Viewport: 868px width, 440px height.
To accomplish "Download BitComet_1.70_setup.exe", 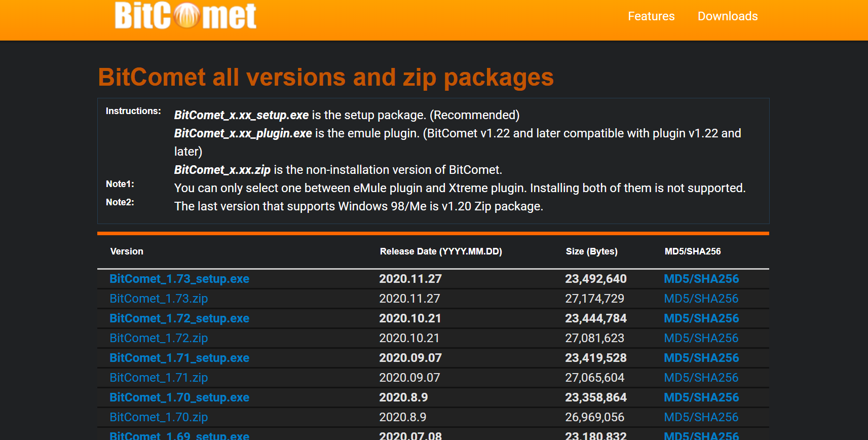I will (179, 397).
